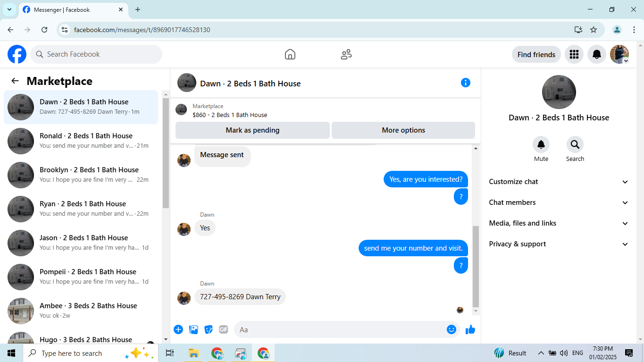Choose a sticker from the sticker icon
The image size is (644, 362).
pos(209,329)
